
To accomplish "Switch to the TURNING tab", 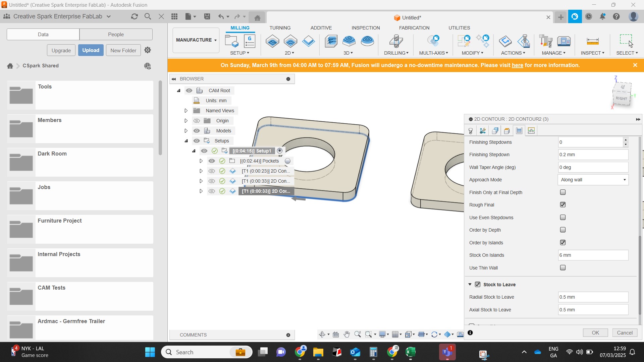I will (280, 28).
